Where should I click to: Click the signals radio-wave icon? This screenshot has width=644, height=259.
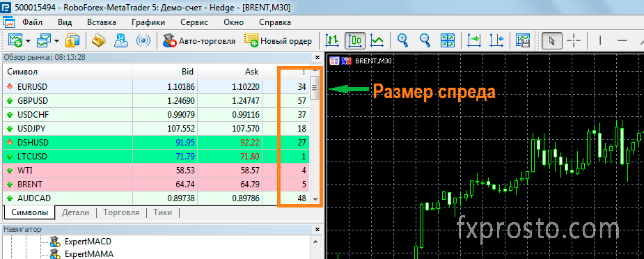click(x=143, y=40)
